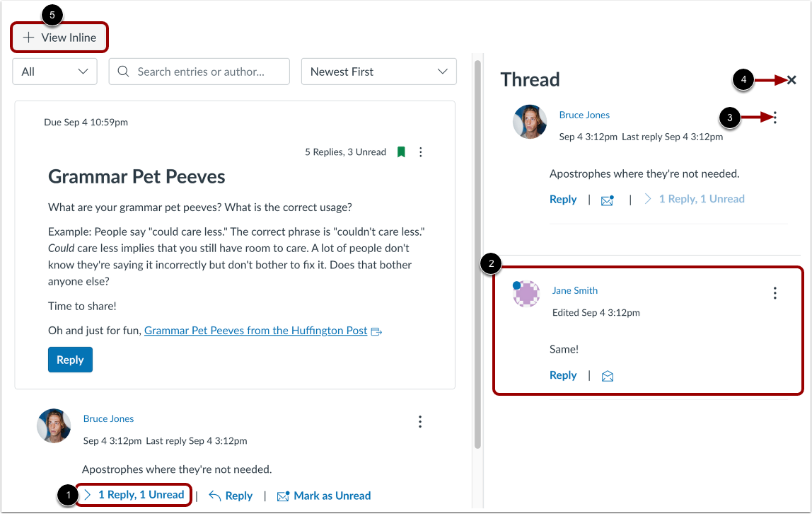812x514 pixels.
Task: Expand 1 Reply, 1 Unread in Thread panel
Action: tap(695, 199)
